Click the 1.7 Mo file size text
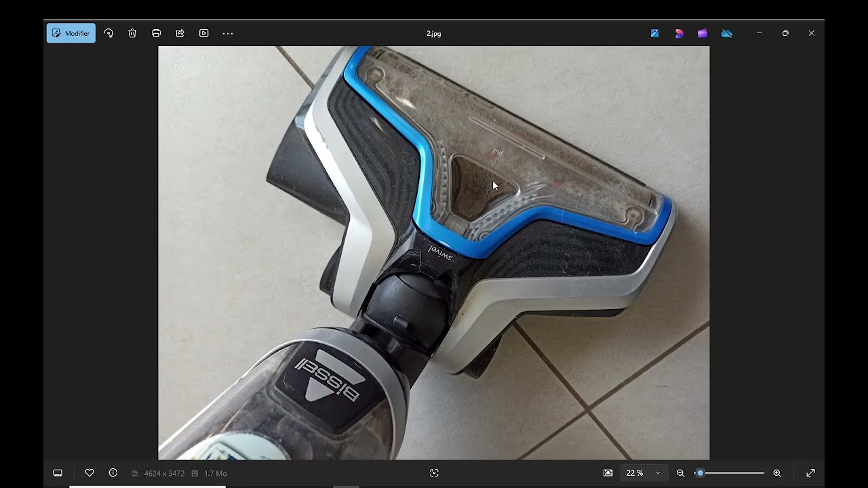 coord(216,473)
